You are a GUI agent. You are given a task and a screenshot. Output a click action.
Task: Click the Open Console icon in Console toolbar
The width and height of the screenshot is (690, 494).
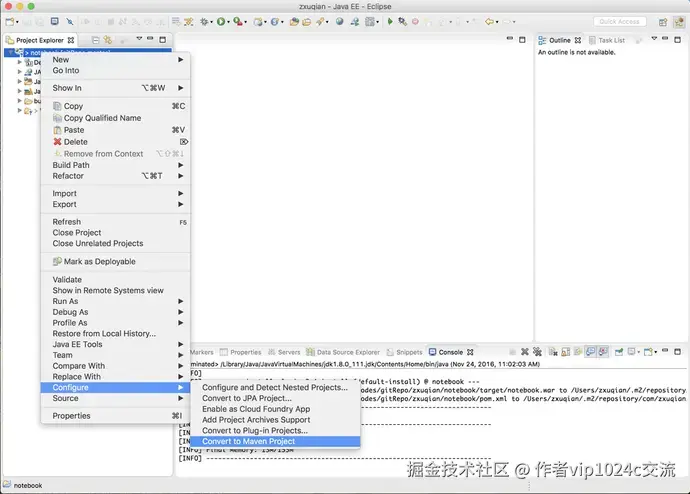[648, 352]
